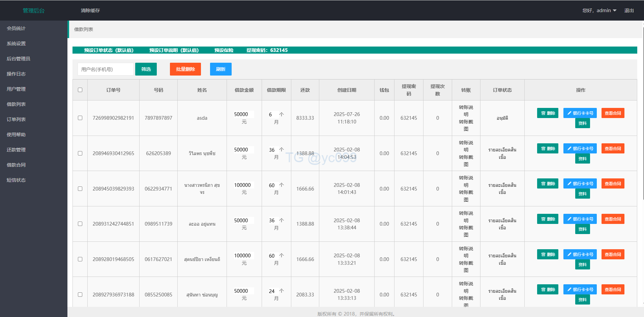
Task: Click the trash 删除 button for asda's order
Action: (548, 113)
